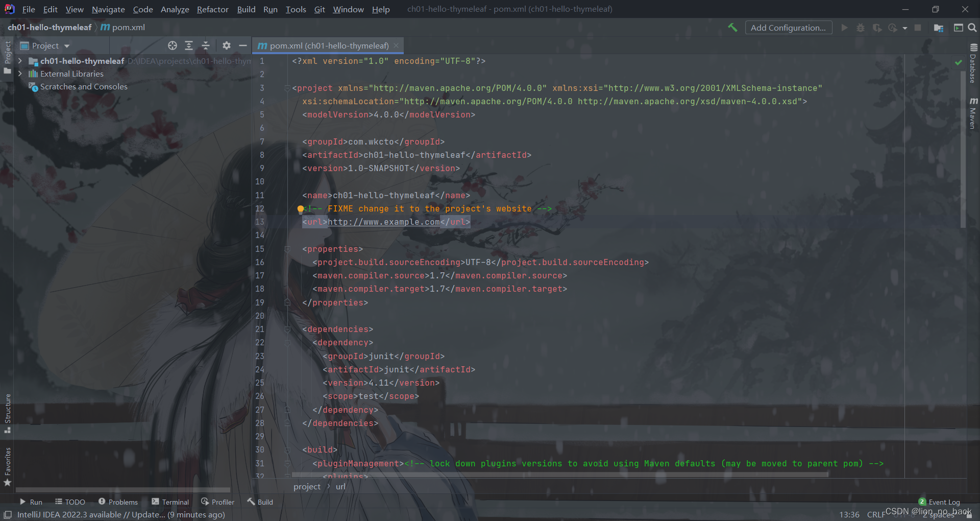This screenshot has height=521, width=980.
Task: Close the pom.xml editor tab
Action: click(396, 45)
